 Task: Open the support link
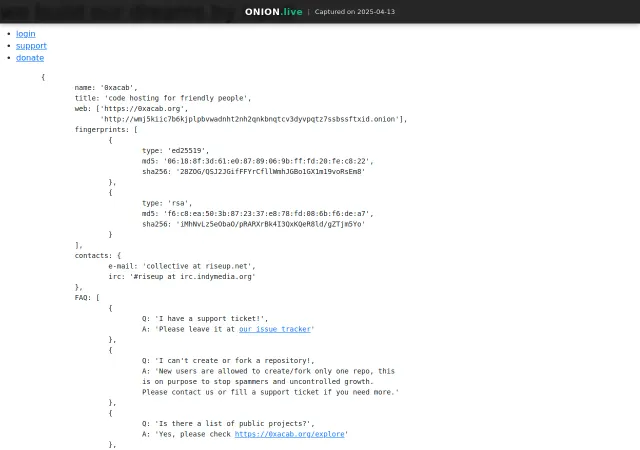[31, 46]
